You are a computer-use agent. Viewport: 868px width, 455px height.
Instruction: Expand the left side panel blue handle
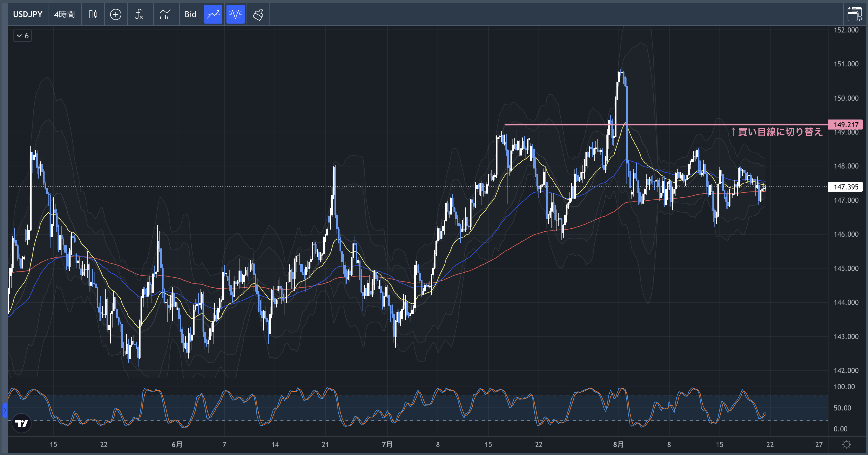coord(5,410)
